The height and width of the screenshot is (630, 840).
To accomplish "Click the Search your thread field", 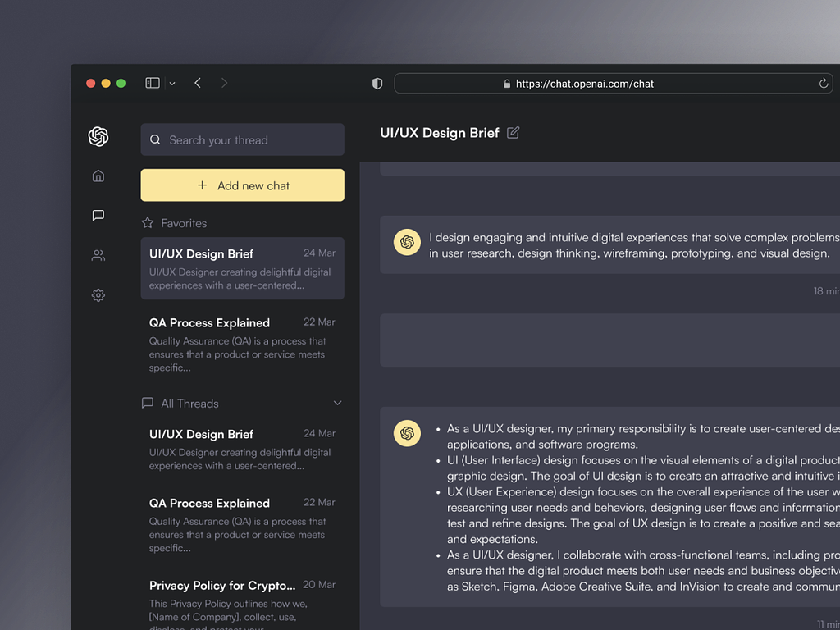I will pyautogui.click(x=243, y=140).
